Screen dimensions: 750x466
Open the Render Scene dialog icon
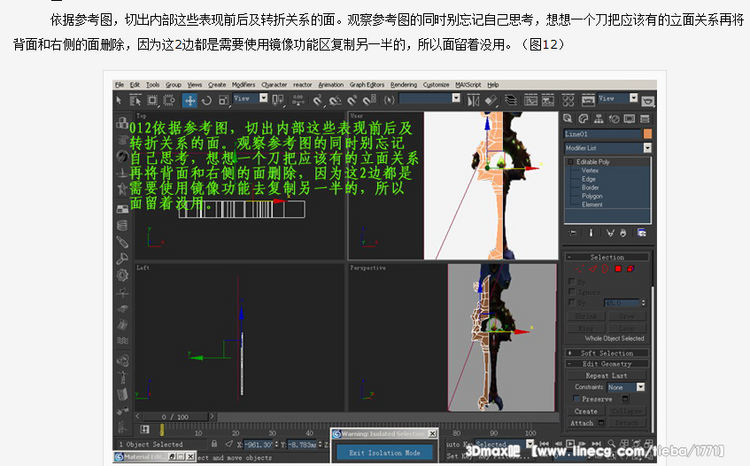588,100
